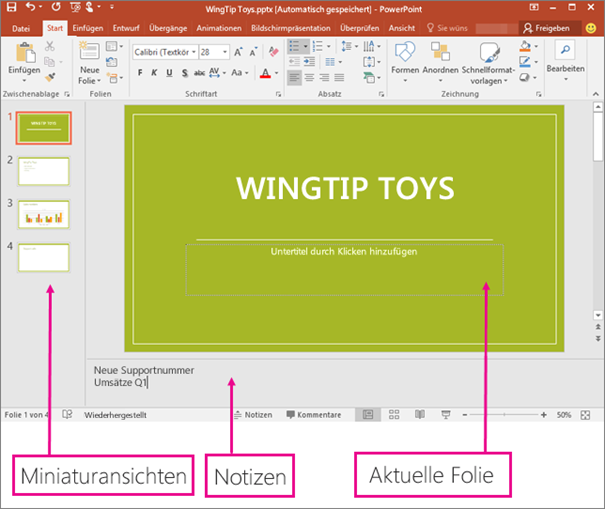Toggle bold formatting (F)
The image size is (605, 509).
(x=140, y=72)
